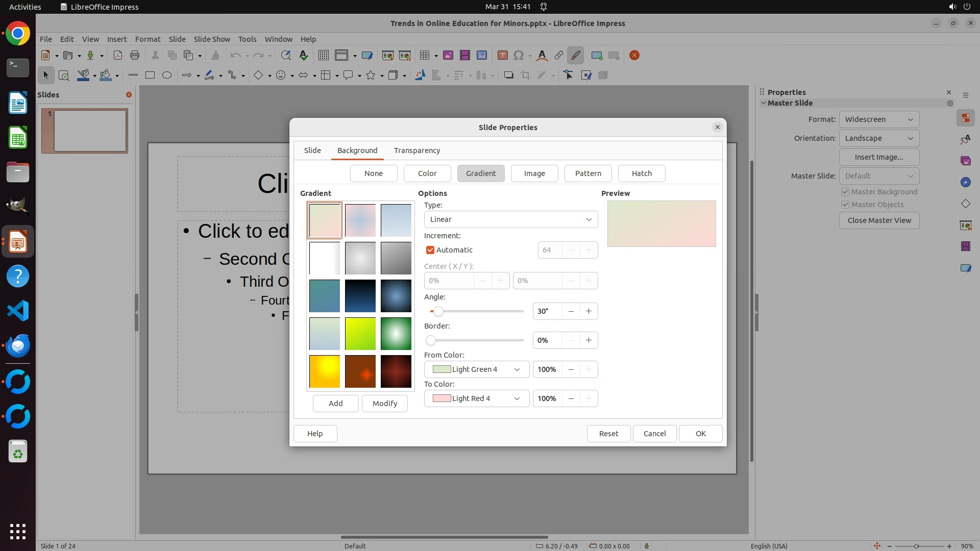Toggle the Master Background checkbox
This screenshot has height=551, width=980.
click(845, 192)
